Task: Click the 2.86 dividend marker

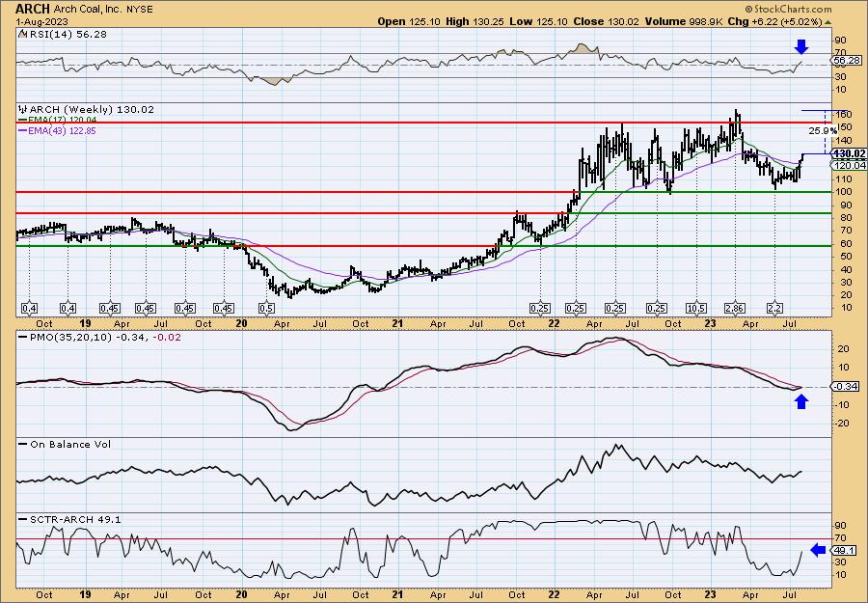Action: click(735, 309)
